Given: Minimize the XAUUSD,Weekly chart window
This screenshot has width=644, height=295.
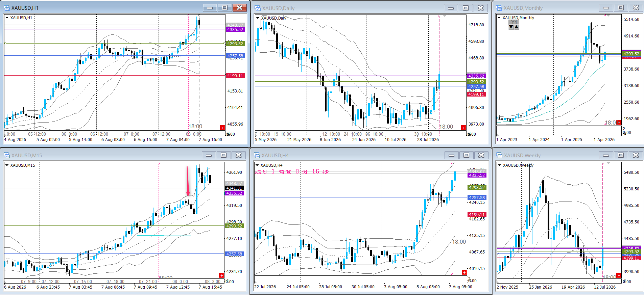Looking at the screenshot, I should coord(606,155).
